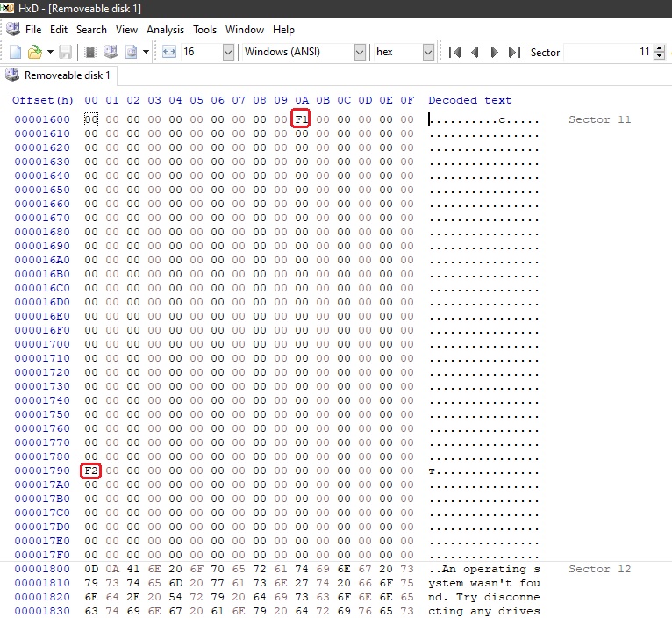This screenshot has height=618, width=672.
Task: Click the New file icon
Action: click(x=15, y=53)
